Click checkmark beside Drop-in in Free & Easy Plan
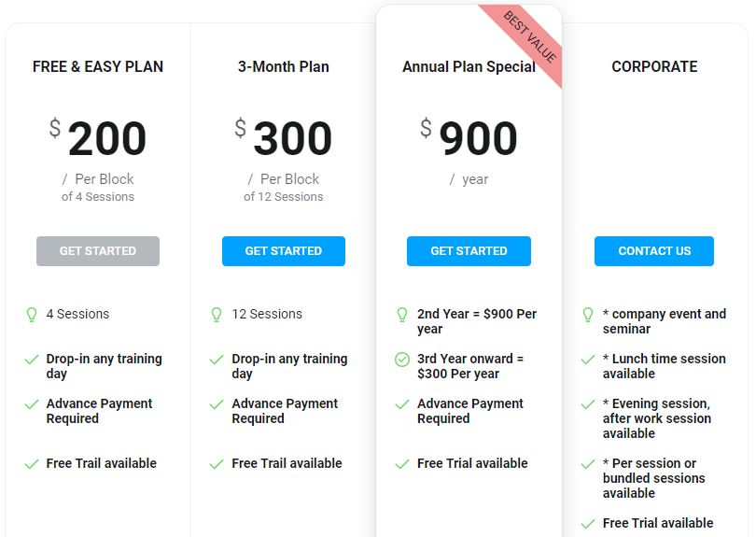 tap(32, 360)
